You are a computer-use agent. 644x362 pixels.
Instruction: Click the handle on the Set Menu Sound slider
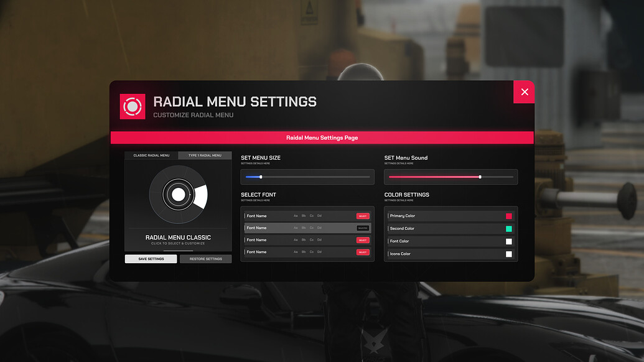pyautogui.click(x=480, y=177)
